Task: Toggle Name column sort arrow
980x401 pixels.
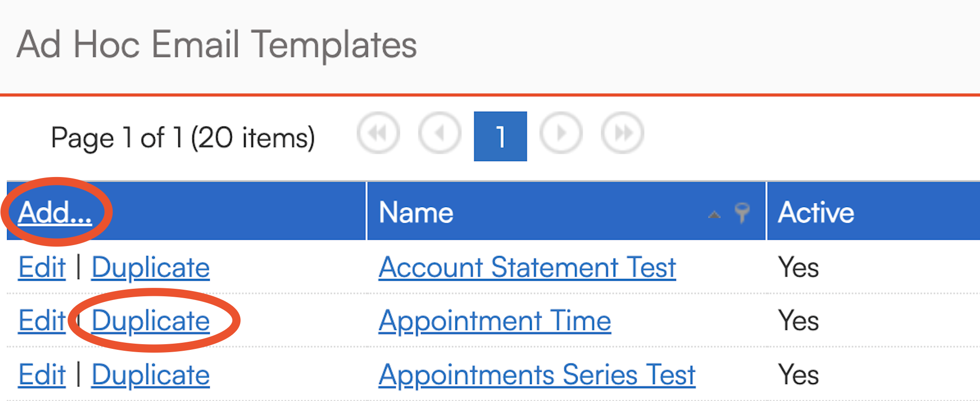Action: (714, 215)
